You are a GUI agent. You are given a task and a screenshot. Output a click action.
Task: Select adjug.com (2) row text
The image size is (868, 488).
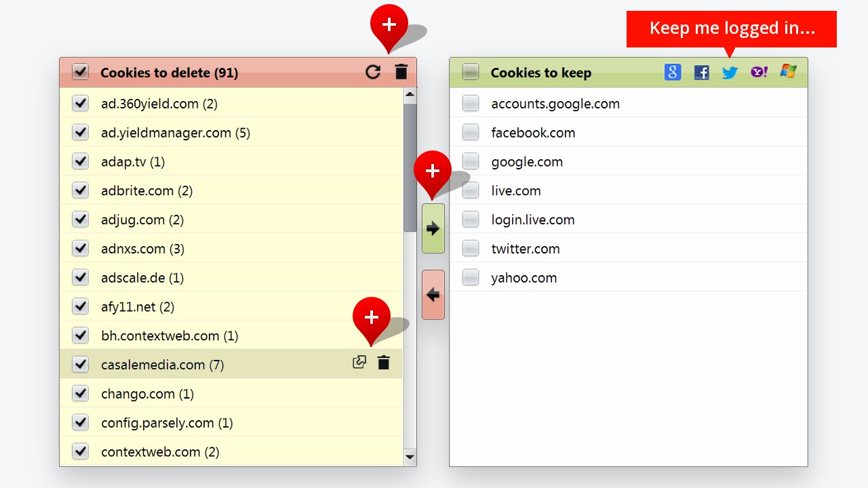pos(142,220)
